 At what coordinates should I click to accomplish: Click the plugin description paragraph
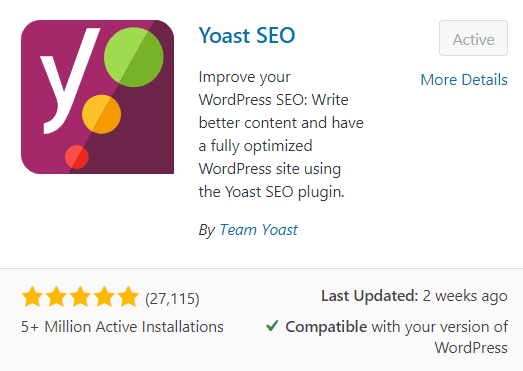pos(281,134)
